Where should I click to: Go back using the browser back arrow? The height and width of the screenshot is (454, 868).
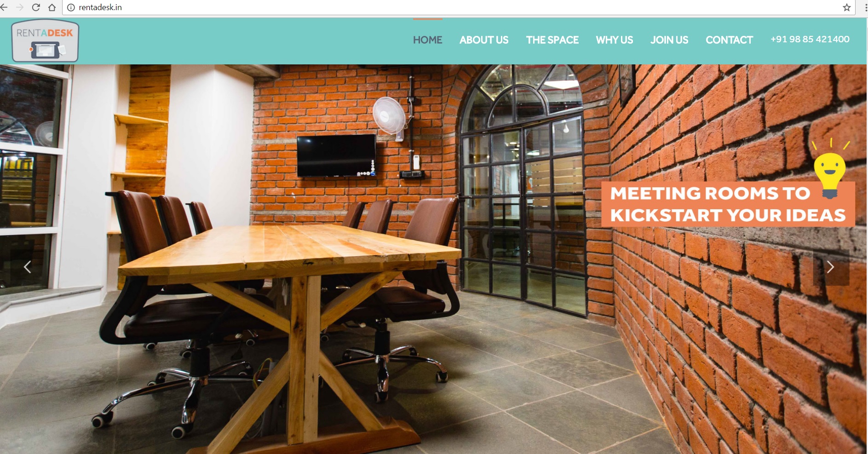click(4, 7)
